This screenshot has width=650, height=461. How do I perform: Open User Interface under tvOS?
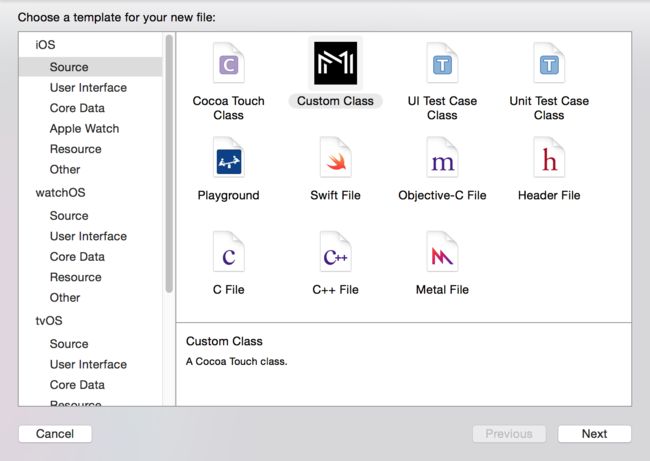click(88, 364)
